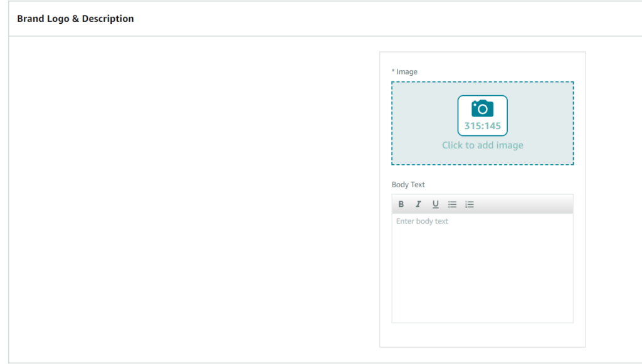Click the "Brand Logo & Description" header
The image size is (642, 364).
click(x=75, y=19)
